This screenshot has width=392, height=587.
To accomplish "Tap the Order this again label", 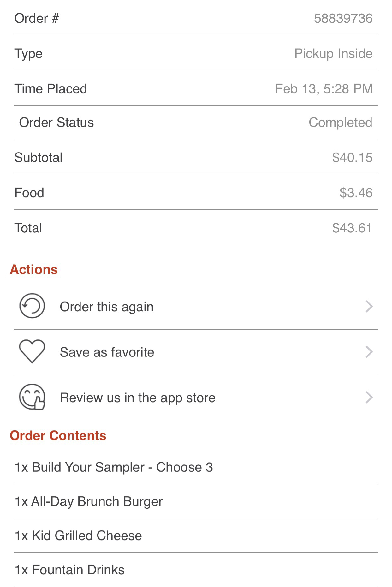I will point(107,307).
